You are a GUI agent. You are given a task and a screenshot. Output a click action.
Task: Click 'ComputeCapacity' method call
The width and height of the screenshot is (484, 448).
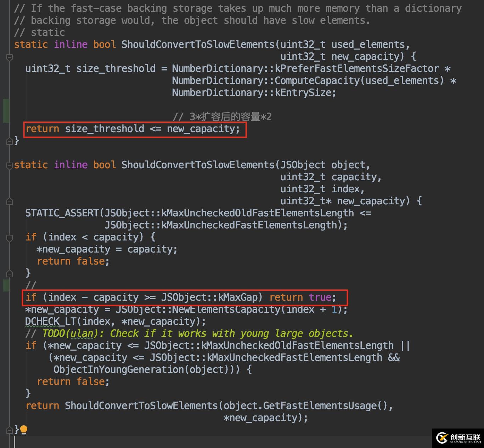317,80
